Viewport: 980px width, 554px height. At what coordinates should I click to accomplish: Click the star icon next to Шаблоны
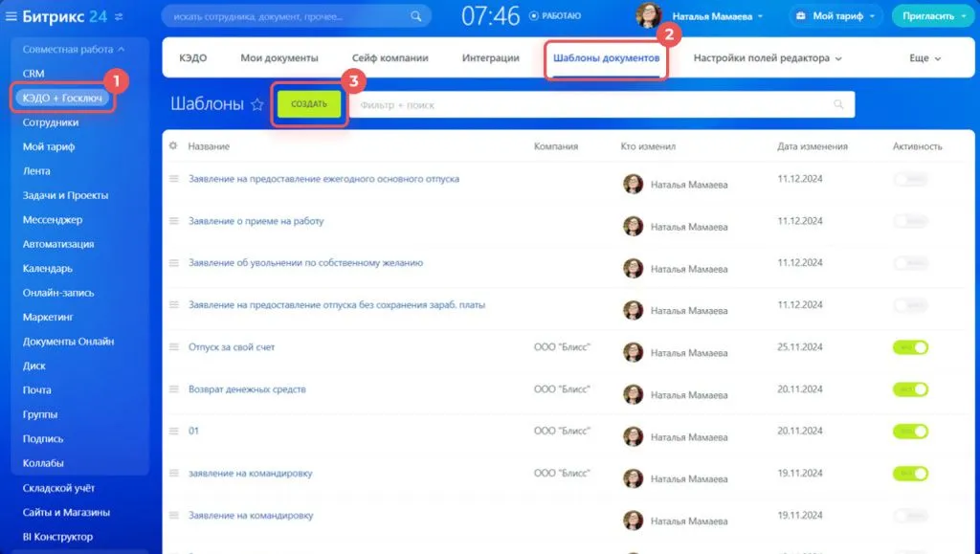(256, 105)
